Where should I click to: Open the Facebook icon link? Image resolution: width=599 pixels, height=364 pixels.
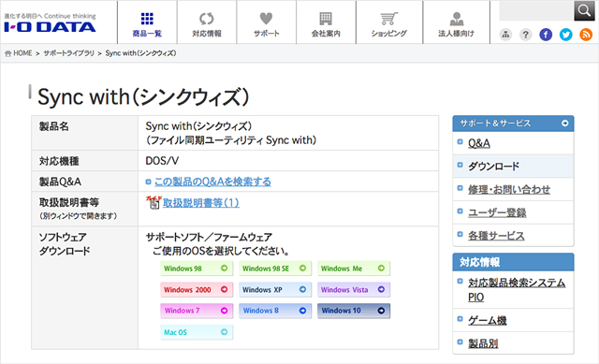(x=546, y=35)
